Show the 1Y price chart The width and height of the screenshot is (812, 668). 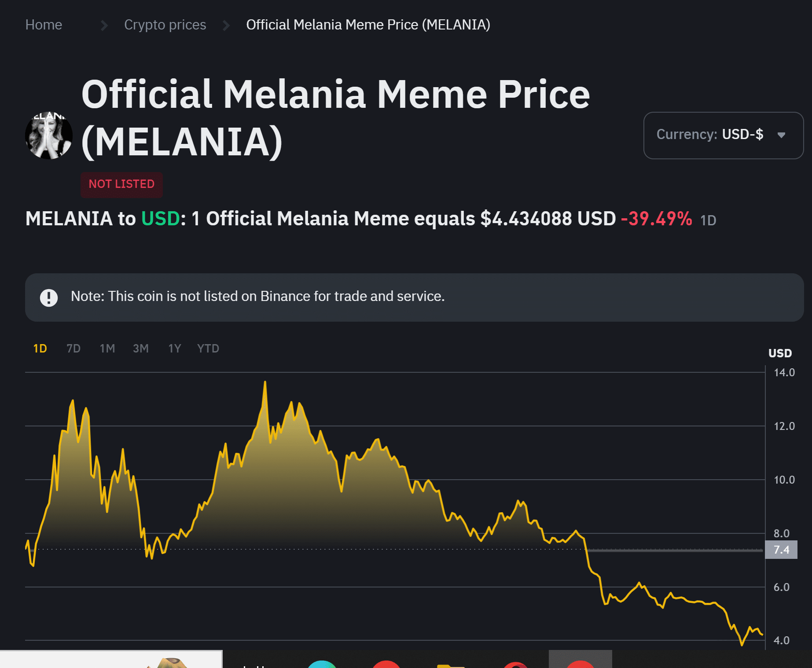click(x=175, y=349)
